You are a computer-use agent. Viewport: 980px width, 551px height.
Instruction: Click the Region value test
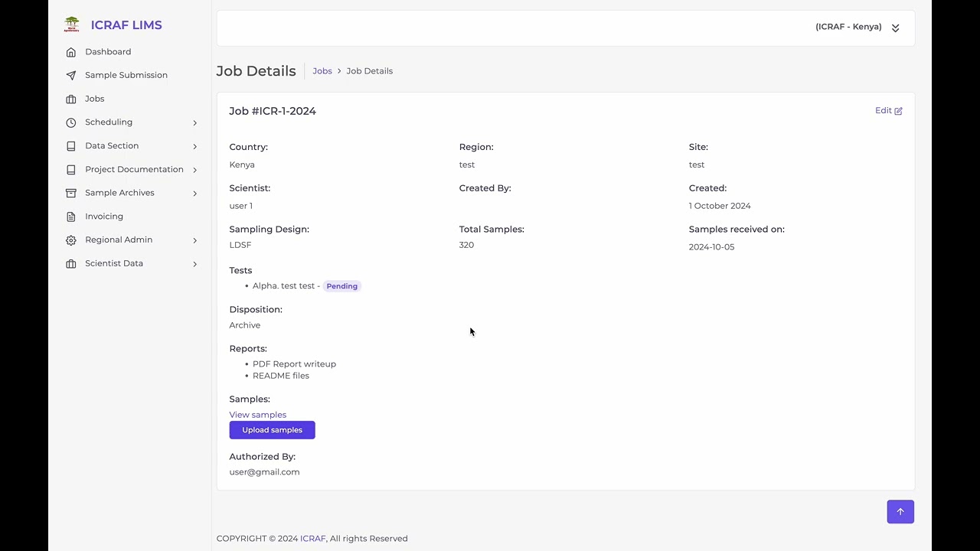467,165
